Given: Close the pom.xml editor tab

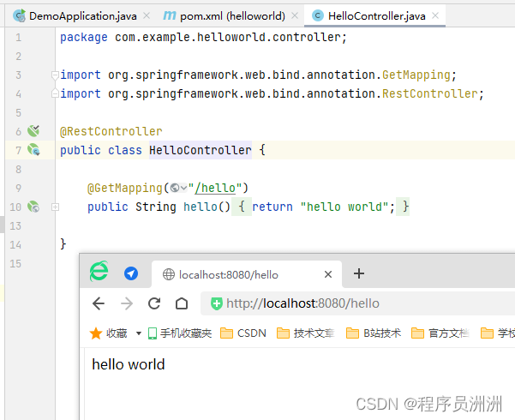Looking at the screenshot, I should [x=295, y=15].
